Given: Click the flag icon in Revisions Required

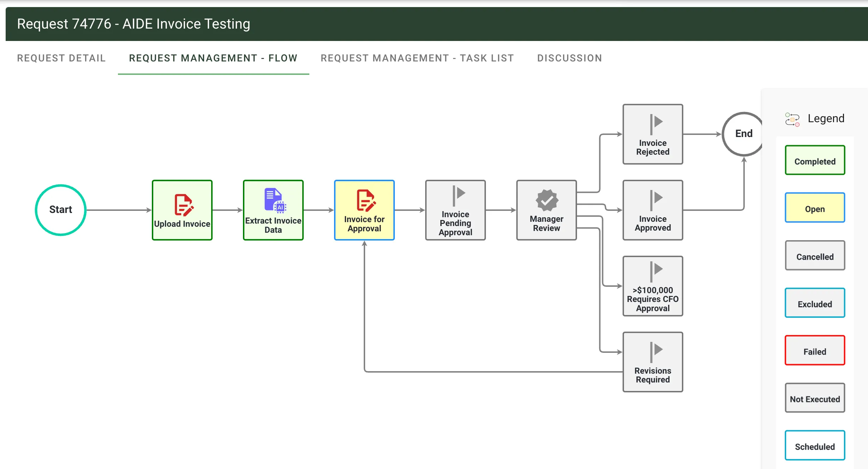Looking at the screenshot, I should click(656, 352).
